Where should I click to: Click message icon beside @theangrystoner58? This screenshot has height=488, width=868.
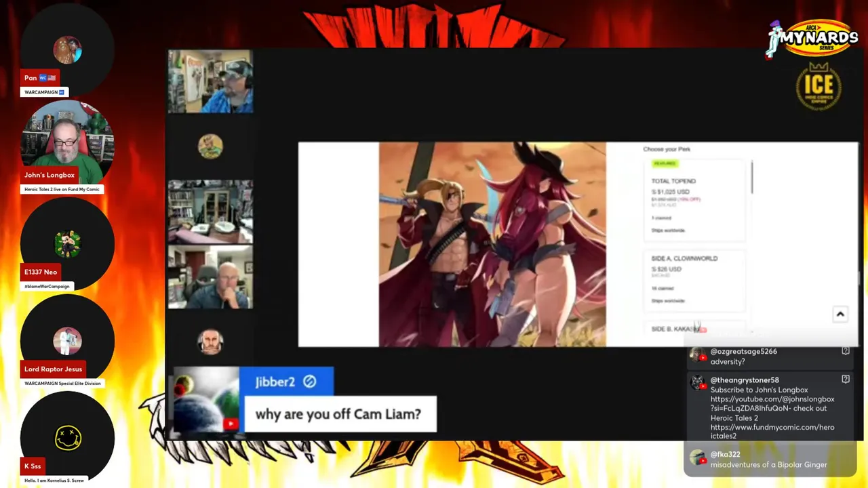pyautogui.click(x=845, y=380)
